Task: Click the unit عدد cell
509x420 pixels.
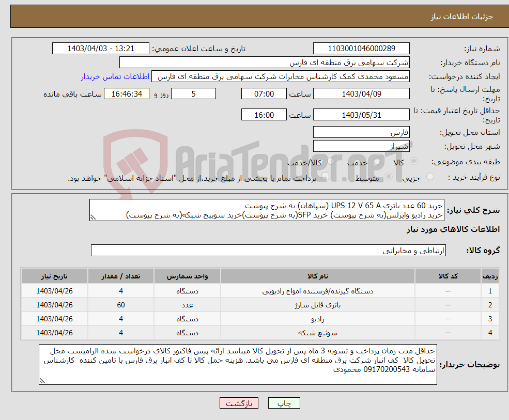Action: [187, 305]
